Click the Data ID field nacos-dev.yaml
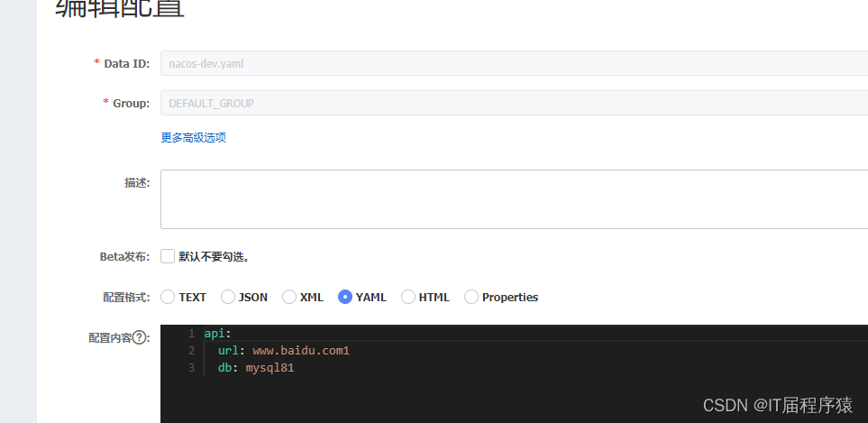Image resolution: width=868 pixels, height=423 pixels. pyautogui.click(x=515, y=63)
